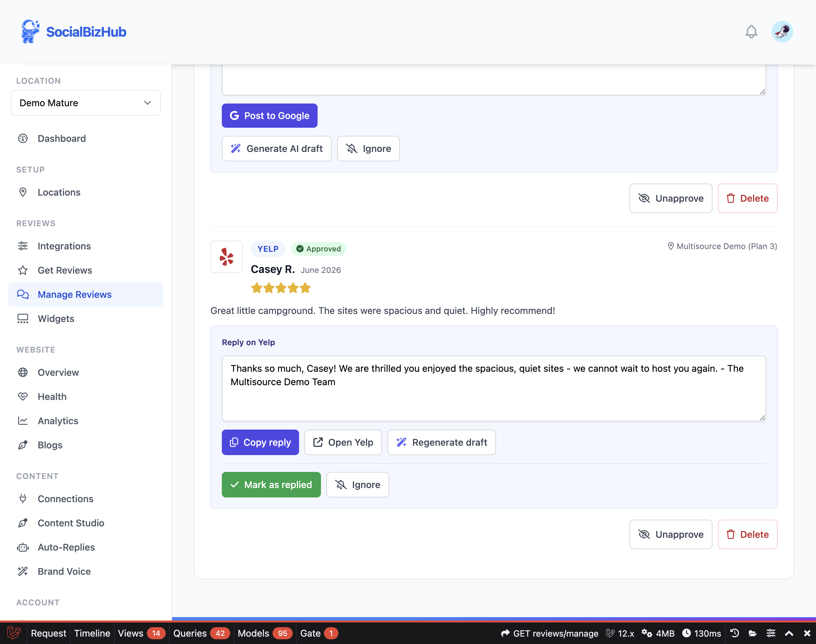Click the Get Reviews star icon
Viewport: 816px width, 644px height.
(x=23, y=270)
